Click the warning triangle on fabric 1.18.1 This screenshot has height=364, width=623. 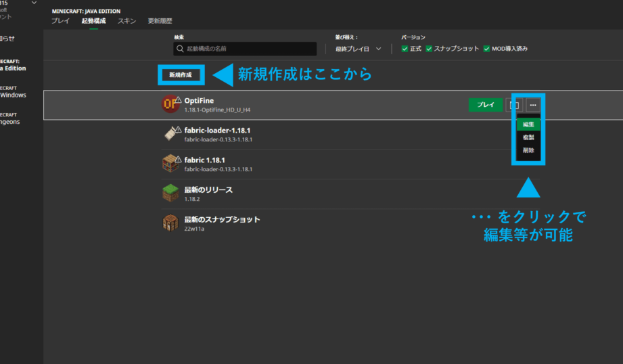(x=179, y=159)
